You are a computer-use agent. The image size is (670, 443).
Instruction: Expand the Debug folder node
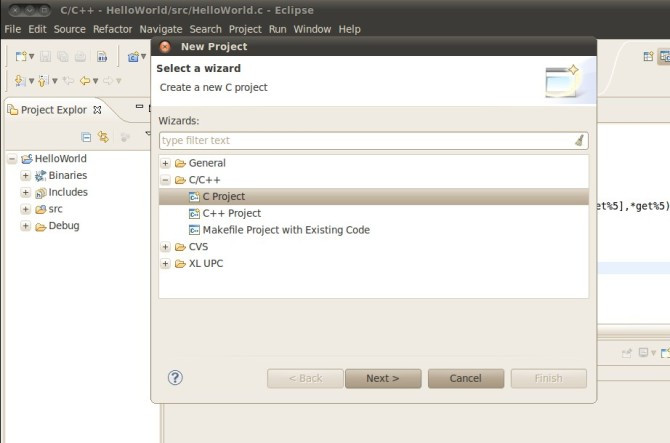pos(26,226)
